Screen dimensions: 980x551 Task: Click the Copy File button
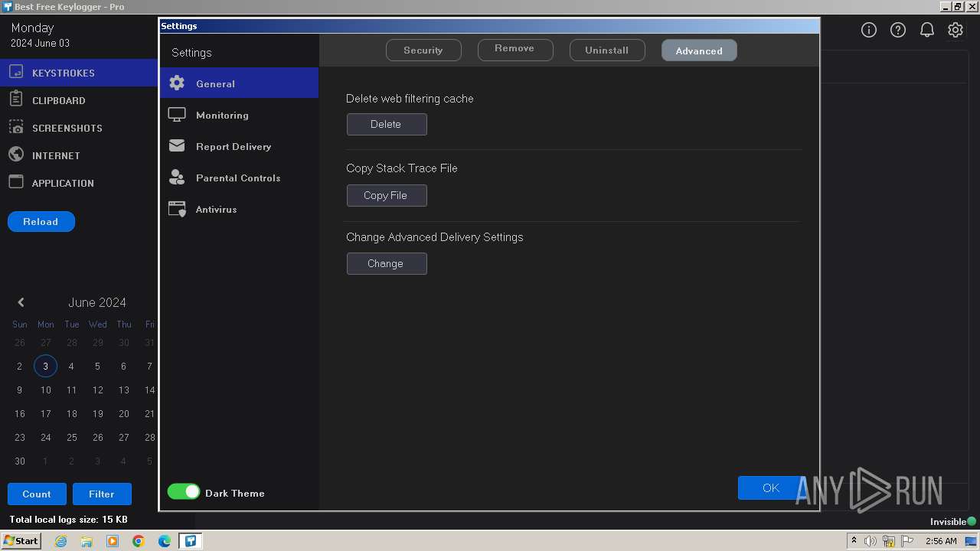pos(387,195)
